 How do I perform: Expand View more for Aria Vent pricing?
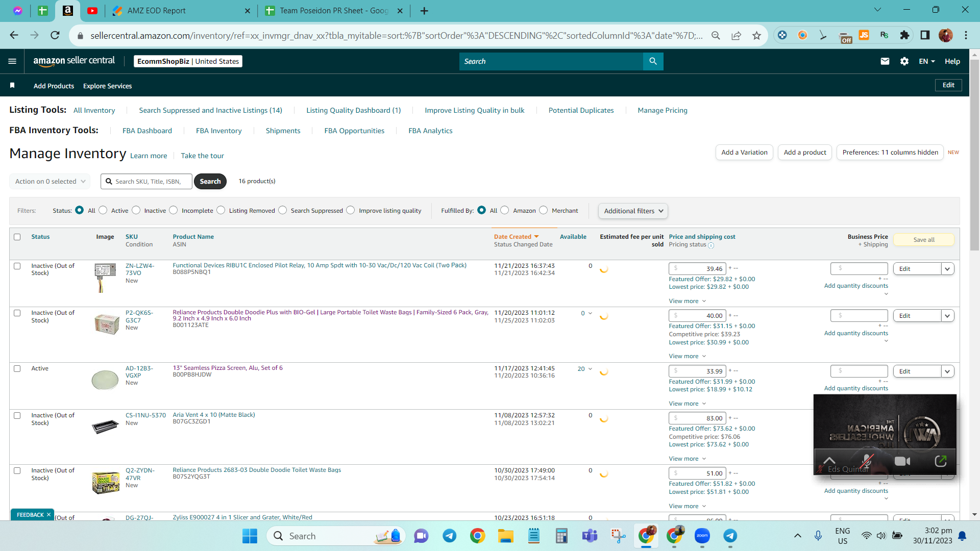tap(687, 459)
